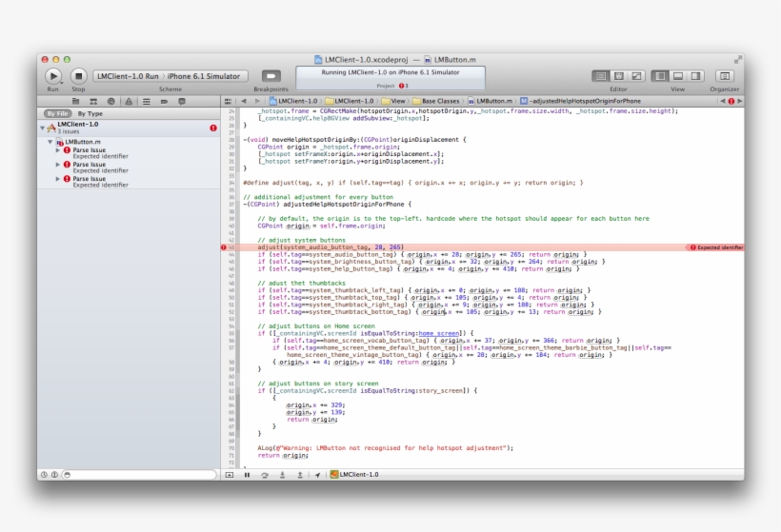The height and width of the screenshot is (532, 781).
Task: Toggle the bottom Debug area view button
Action: tap(678, 76)
